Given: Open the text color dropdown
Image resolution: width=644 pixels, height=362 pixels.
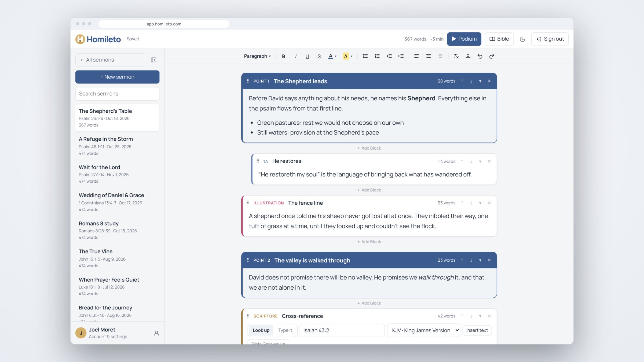Looking at the screenshot, I should click(332, 56).
